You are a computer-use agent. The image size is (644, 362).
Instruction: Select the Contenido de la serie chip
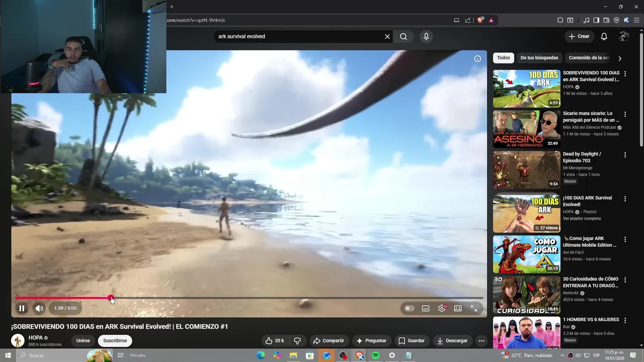[x=589, y=58]
